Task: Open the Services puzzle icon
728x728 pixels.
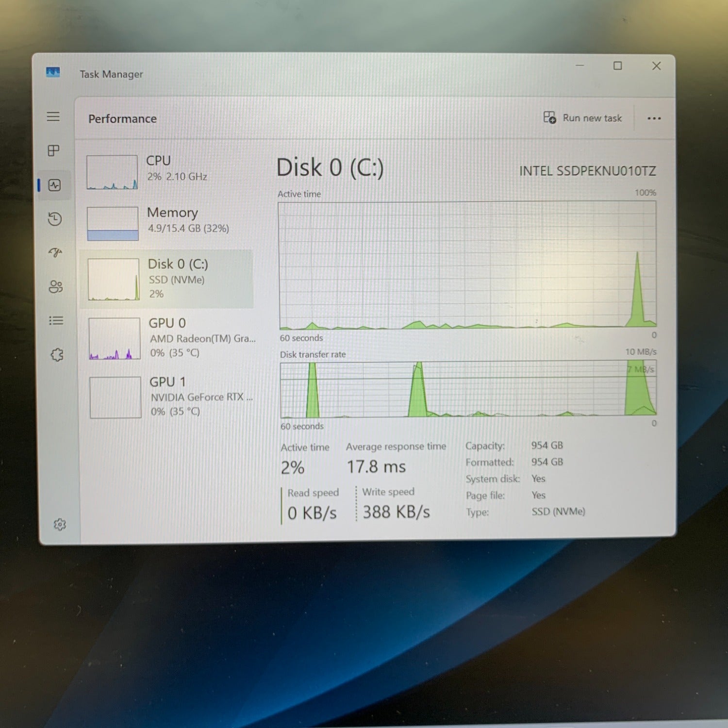Action: (57, 355)
